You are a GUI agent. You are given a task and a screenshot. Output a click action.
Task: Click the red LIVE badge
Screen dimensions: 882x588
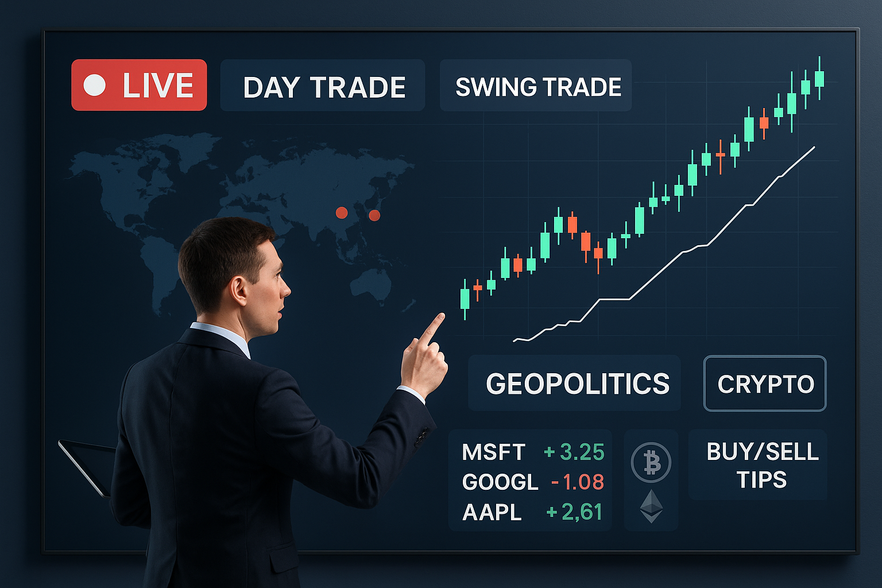(139, 85)
